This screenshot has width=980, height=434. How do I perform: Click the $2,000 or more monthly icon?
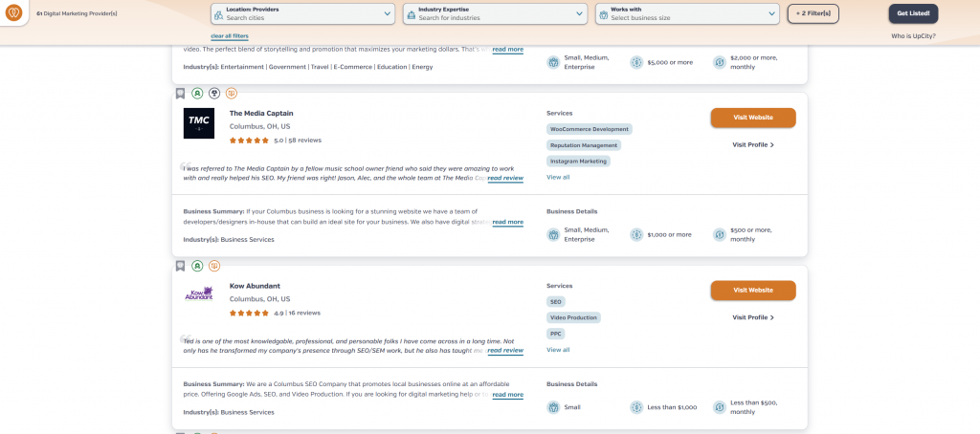[720, 62]
